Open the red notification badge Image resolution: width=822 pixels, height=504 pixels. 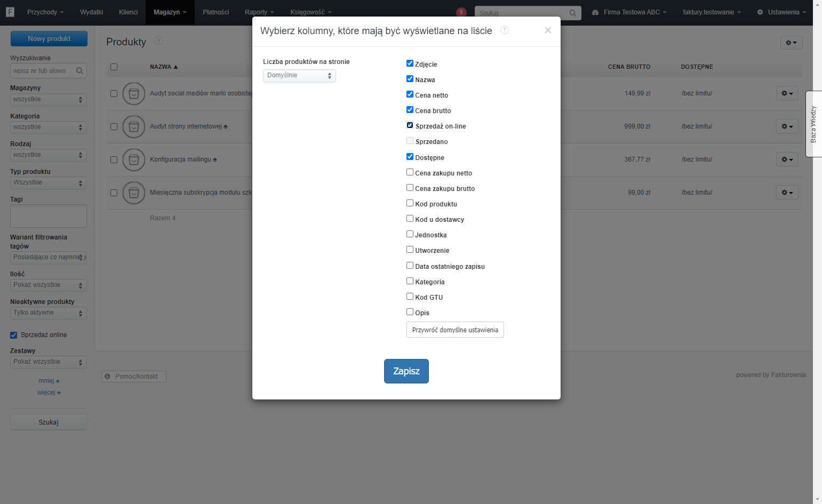click(461, 12)
